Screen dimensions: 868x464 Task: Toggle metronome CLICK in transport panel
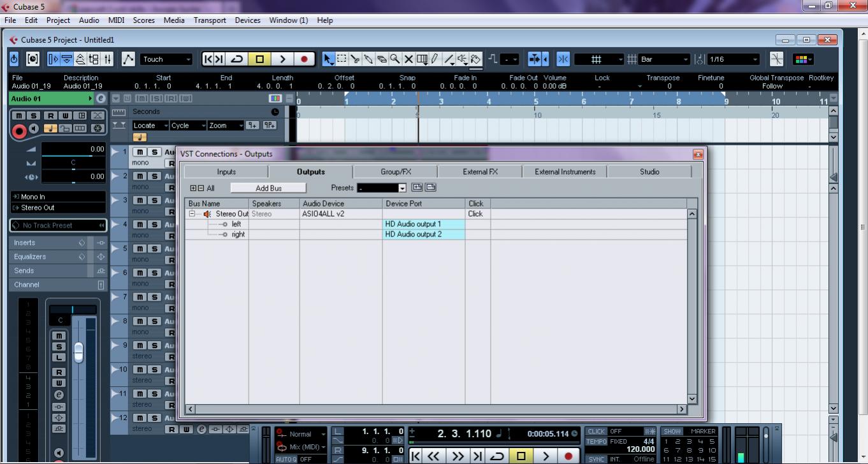click(597, 431)
